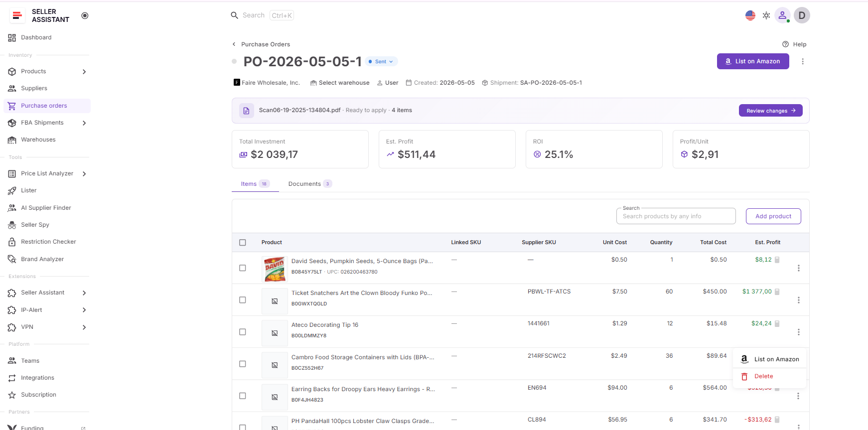Open the Brand Analyzer icon

point(12,259)
